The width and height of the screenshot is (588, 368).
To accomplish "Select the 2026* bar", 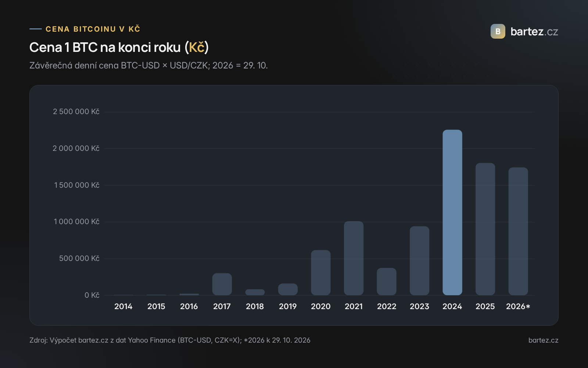I will coord(518,231).
